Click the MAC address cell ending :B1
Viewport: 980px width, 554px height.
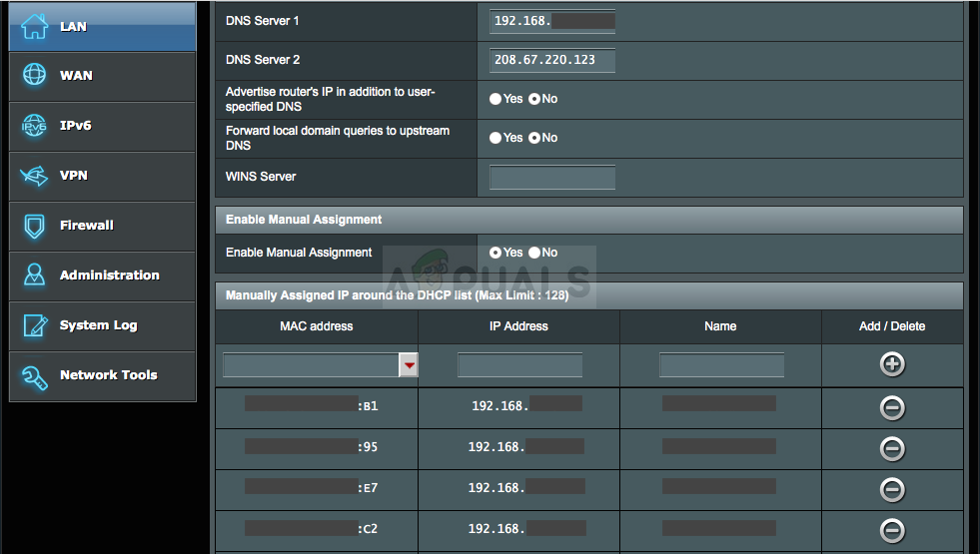pos(317,408)
